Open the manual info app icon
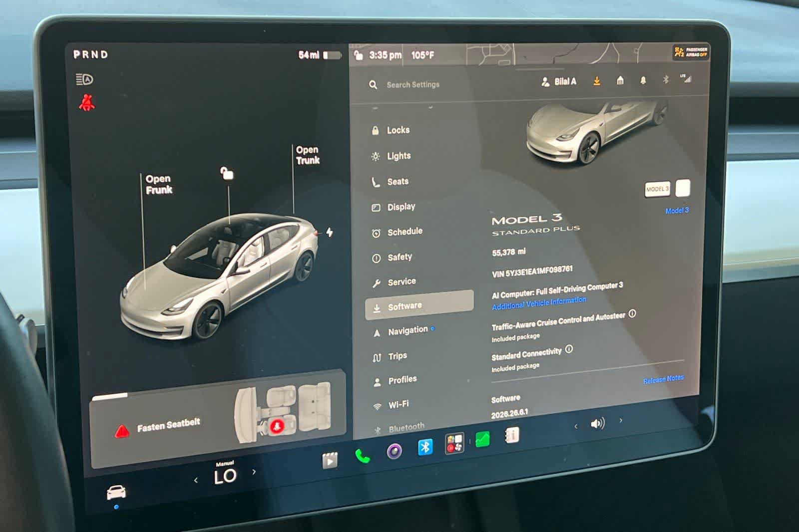799x532 pixels. point(512,436)
